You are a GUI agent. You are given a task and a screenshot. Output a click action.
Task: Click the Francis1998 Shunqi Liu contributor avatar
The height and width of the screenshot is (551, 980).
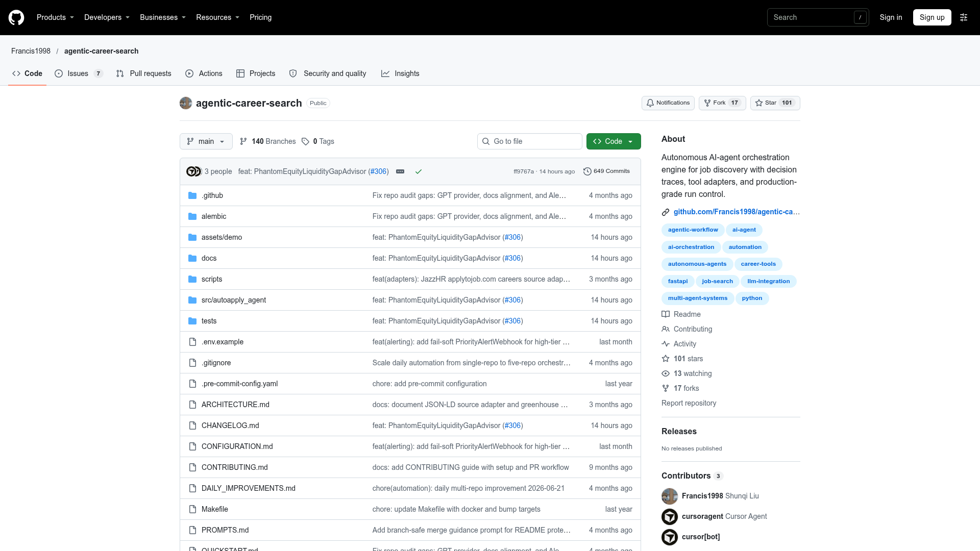coord(670,496)
